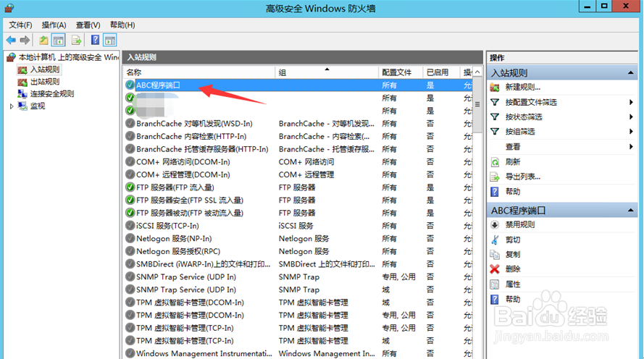
Task: Select 入站规则 in the left tree
Action: tap(45, 69)
